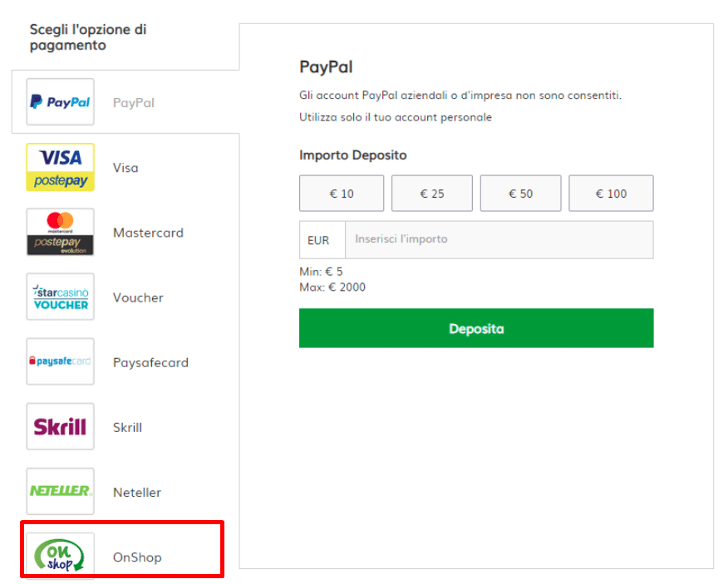
Task: Select the € 10 deposit amount
Action: click(342, 194)
